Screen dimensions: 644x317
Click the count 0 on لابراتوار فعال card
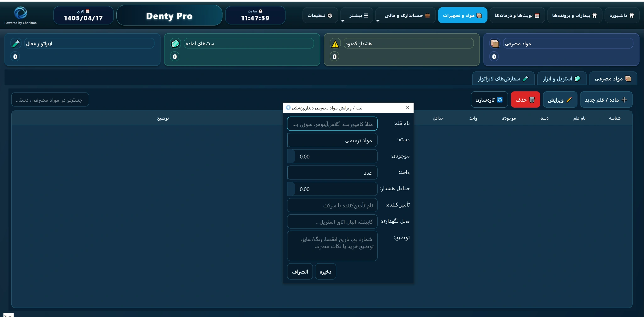pyautogui.click(x=15, y=57)
